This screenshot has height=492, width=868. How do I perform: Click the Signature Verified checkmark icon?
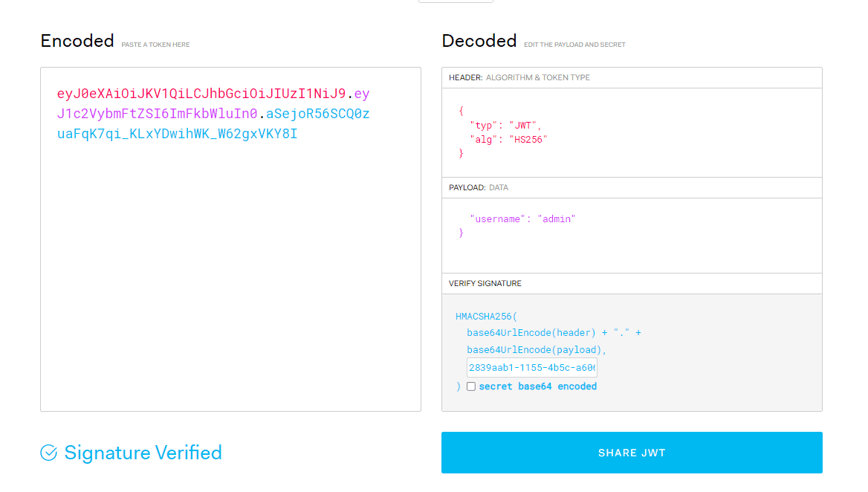49,453
